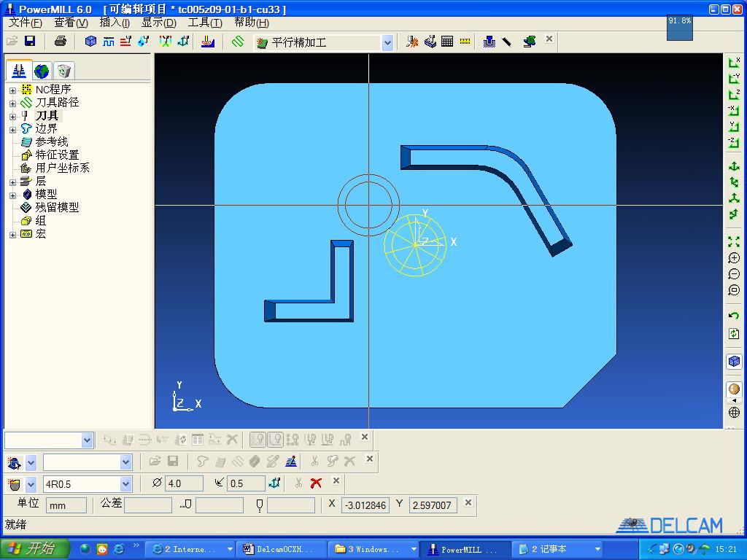Click the 公差 tolerance input field
The image size is (747, 560).
coord(147,505)
